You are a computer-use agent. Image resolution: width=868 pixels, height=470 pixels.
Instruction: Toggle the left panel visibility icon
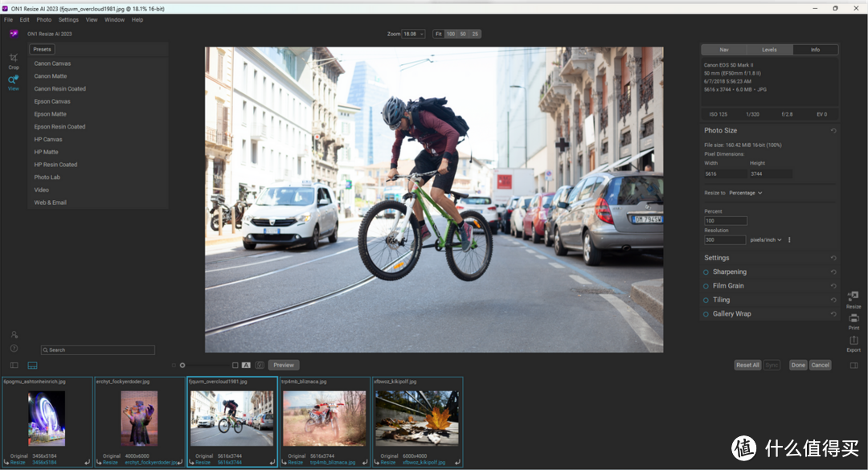14,366
